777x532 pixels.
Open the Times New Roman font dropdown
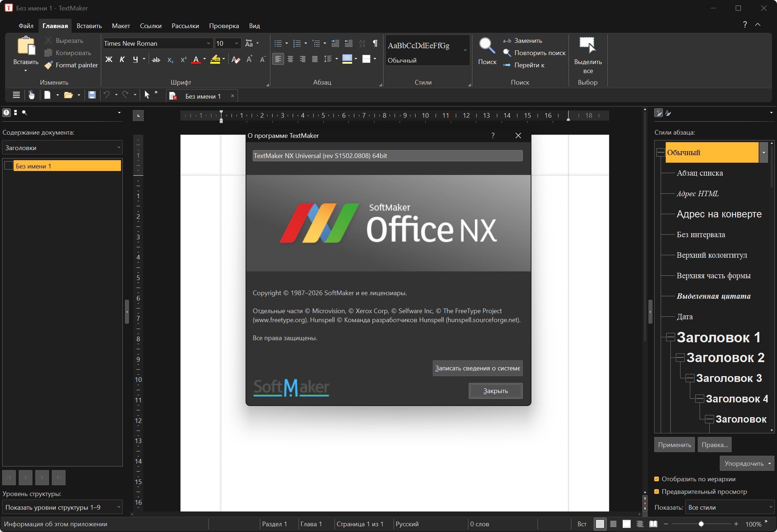208,44
